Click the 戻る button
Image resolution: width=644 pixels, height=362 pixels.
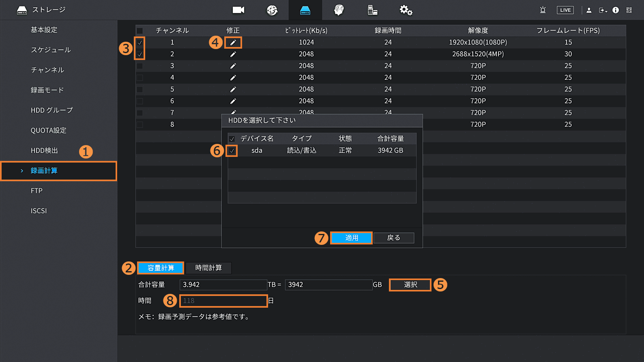(393, 238)
